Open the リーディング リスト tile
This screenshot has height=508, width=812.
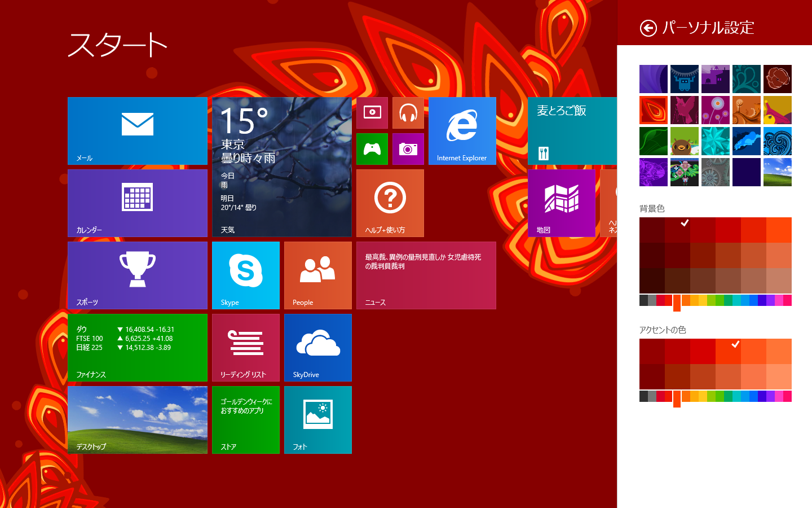coord(246,348)
